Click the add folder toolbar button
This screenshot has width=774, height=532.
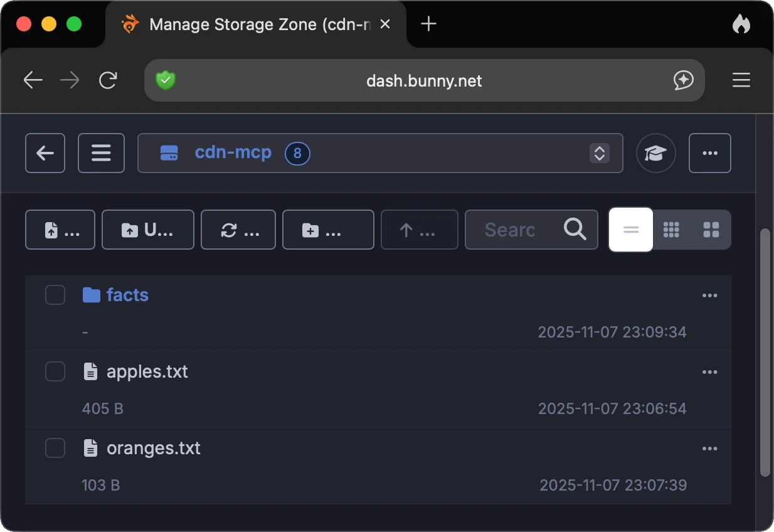[x=328, y=230]
